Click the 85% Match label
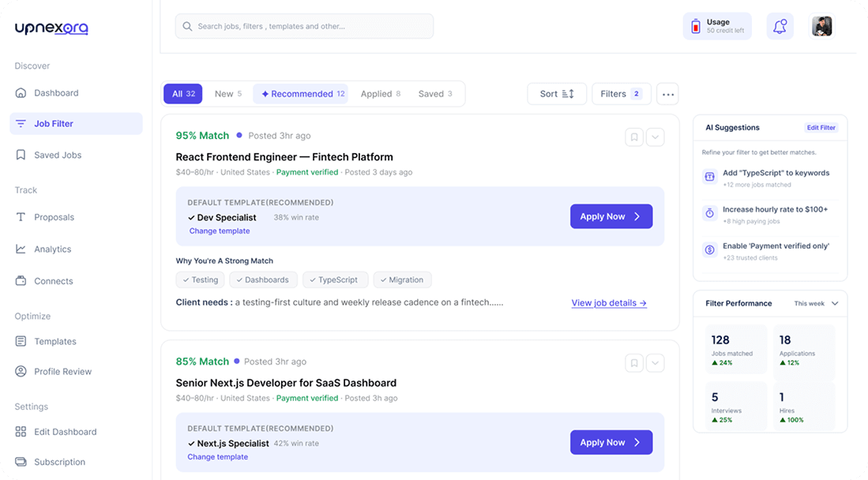 coord(202,362)
